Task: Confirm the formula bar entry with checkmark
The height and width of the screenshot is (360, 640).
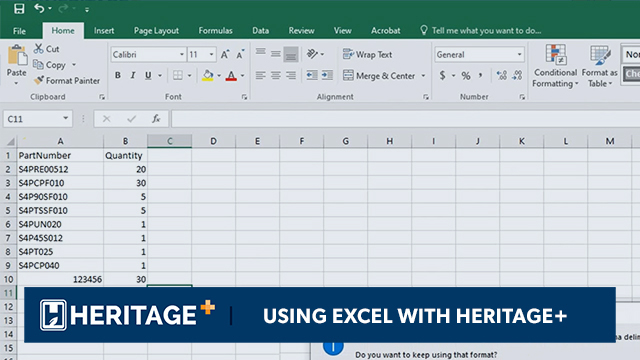Action: tap(131, 119)
